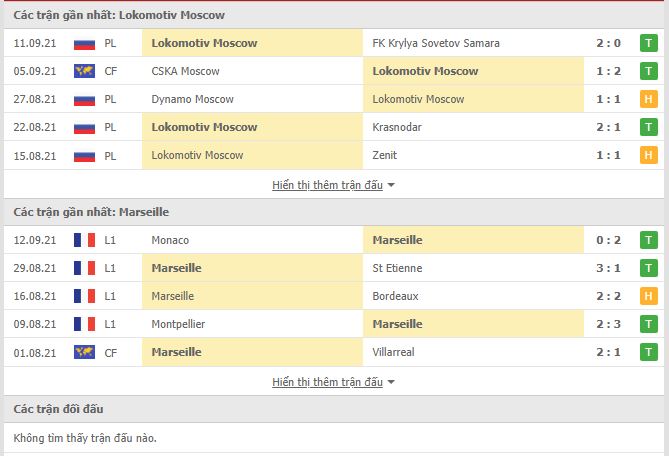This screenshot has width=669, height=456.
Task: Open the Villarreal team link
Action: click(x=393, y=352)
